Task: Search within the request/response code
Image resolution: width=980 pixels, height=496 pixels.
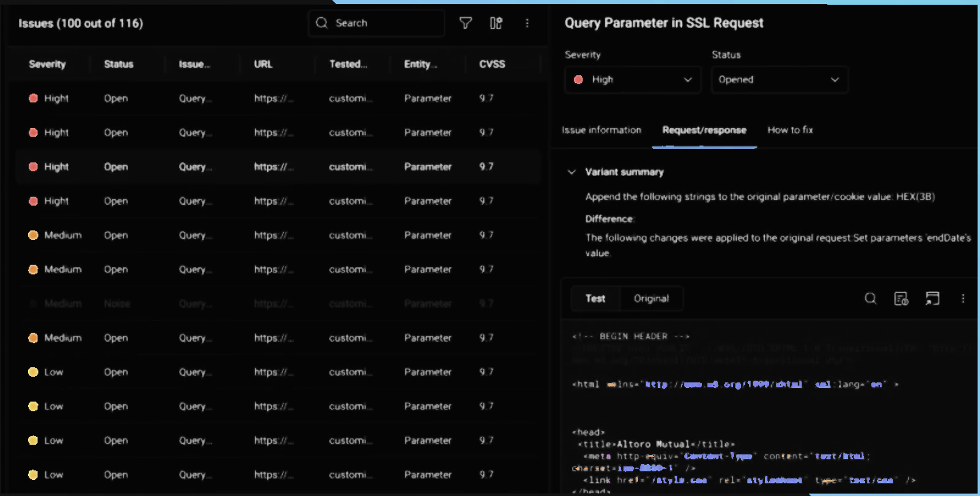Action: pos(870,298)
